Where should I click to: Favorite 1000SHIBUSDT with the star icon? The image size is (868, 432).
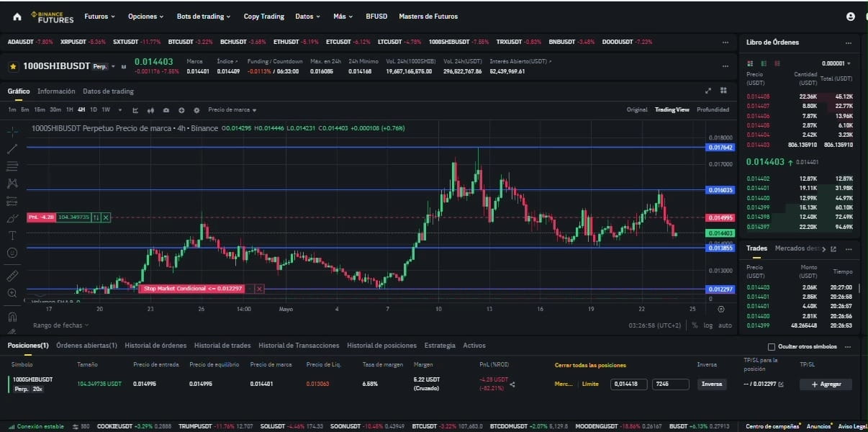point(13,66)
